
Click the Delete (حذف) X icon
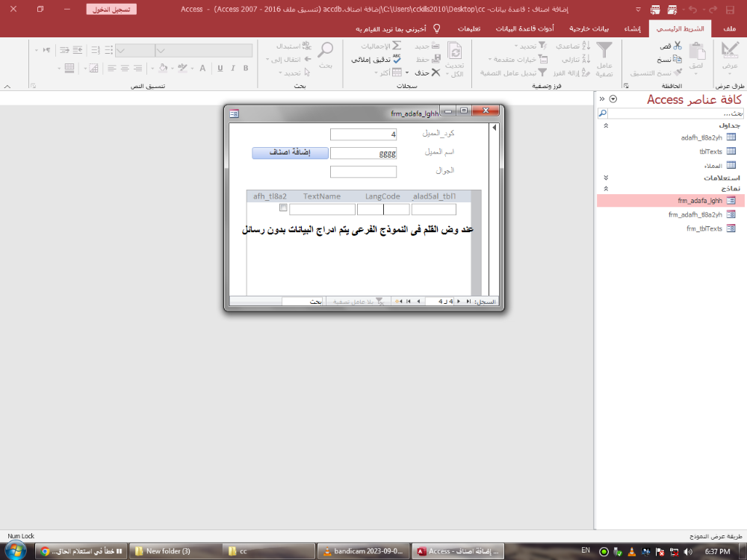tap(436, 72)
